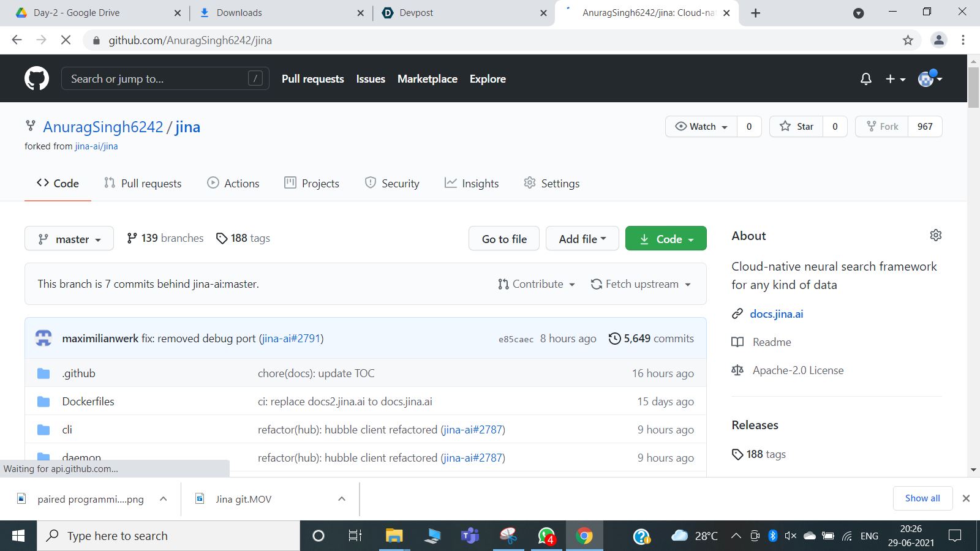Close the downloads bar

(x=966, y=498)
